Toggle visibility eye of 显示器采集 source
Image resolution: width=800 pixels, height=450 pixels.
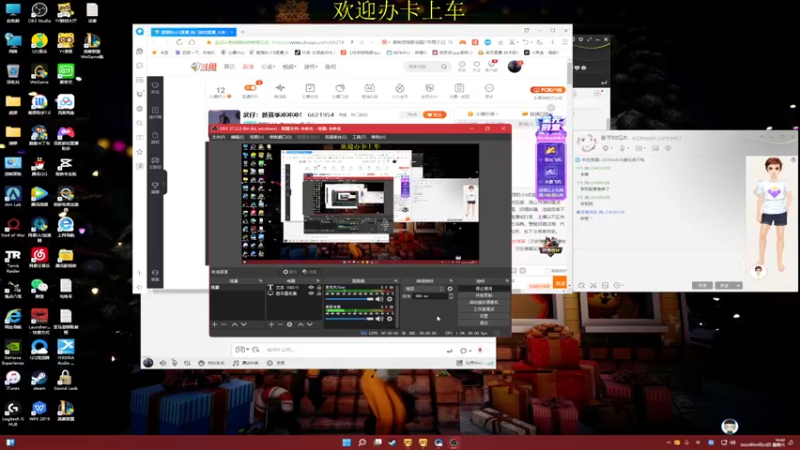click(x=311, y=293)
